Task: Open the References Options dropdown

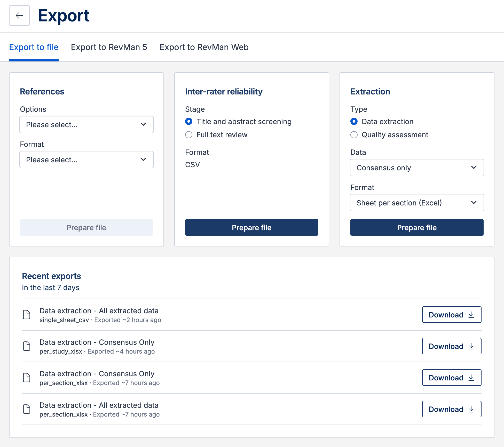Action: coord(86,125)
